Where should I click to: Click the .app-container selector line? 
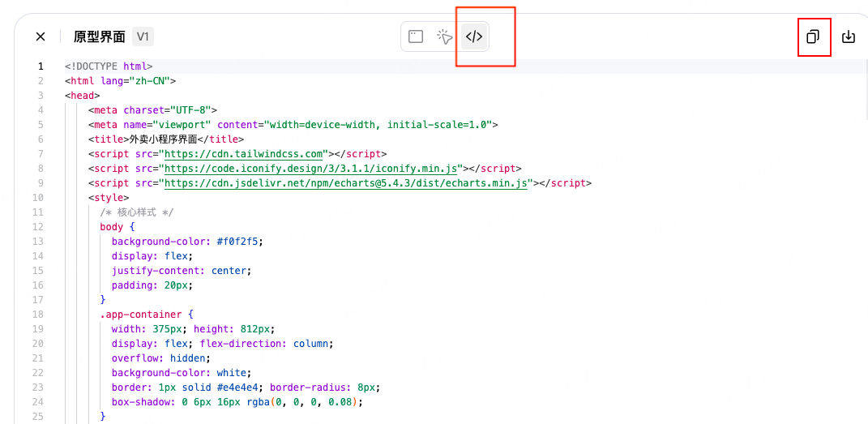[x=146, y=315]
